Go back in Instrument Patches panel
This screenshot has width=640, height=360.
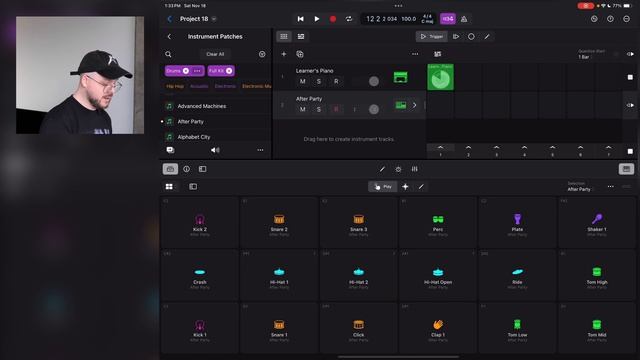click(169, 36)
